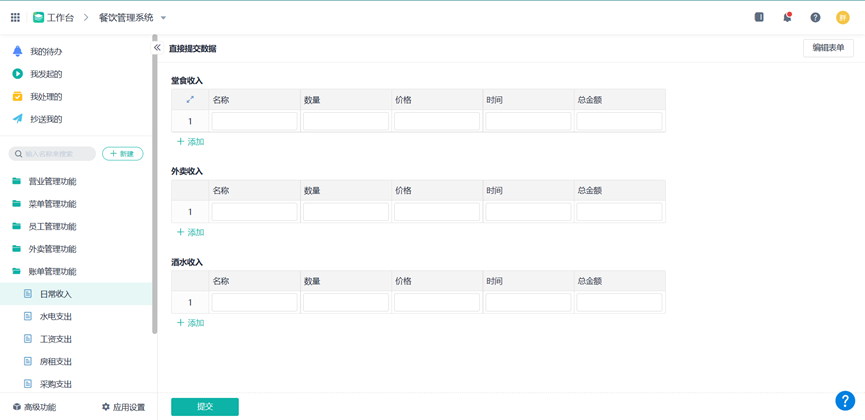
Task: Click the user avatar icon
Action: point(843,17)
